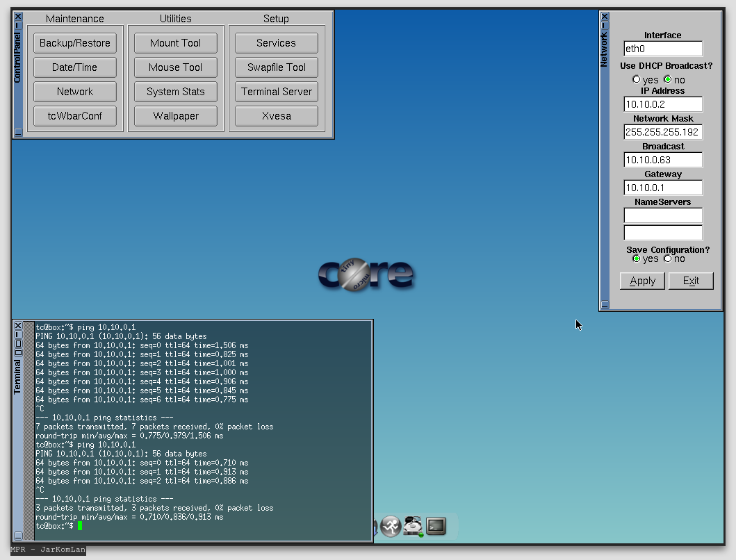Select 'yes' for Use DHCP Broadcast
The width and height of the screenshot is (736, 560).
[x=636, y=79]
